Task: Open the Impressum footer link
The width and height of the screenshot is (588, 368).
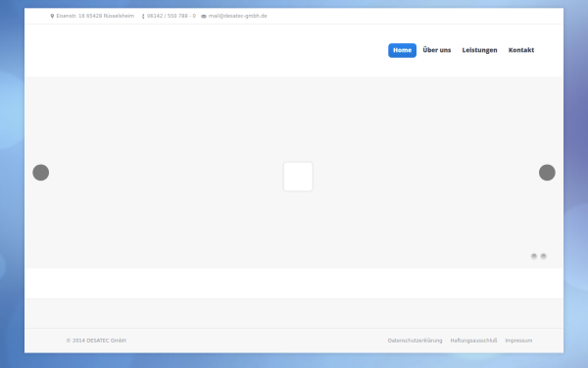Action: 518,341
